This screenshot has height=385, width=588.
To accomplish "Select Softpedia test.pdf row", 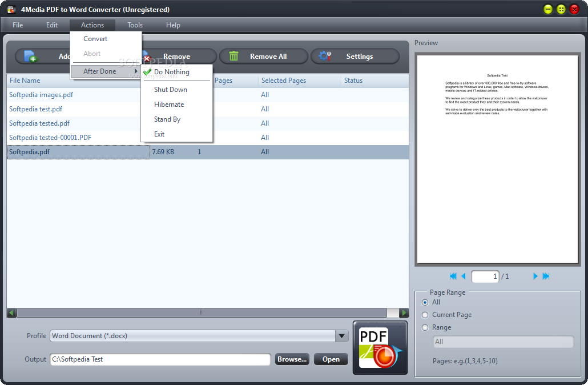I will pos(208,109).
